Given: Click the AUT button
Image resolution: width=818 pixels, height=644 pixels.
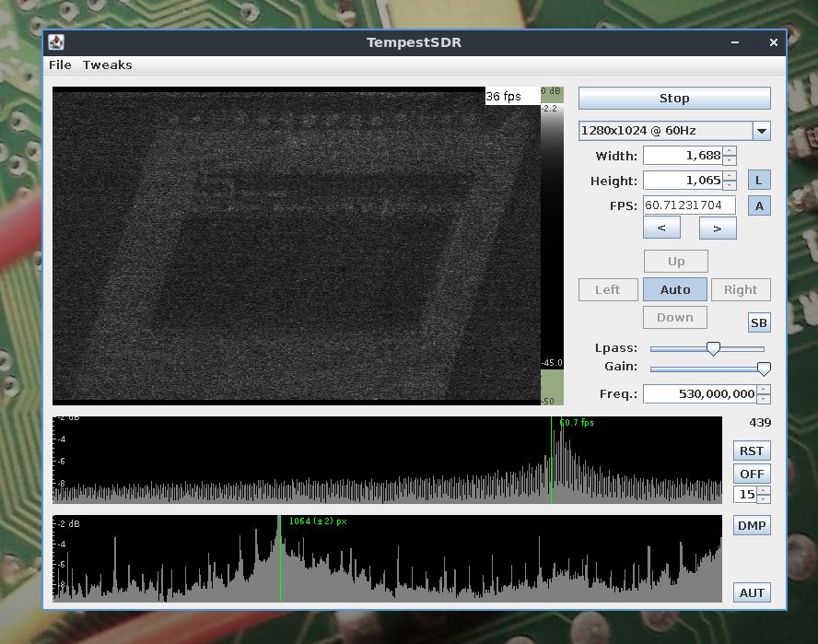Looking at the screenshot, I should (x=752, y=592).
